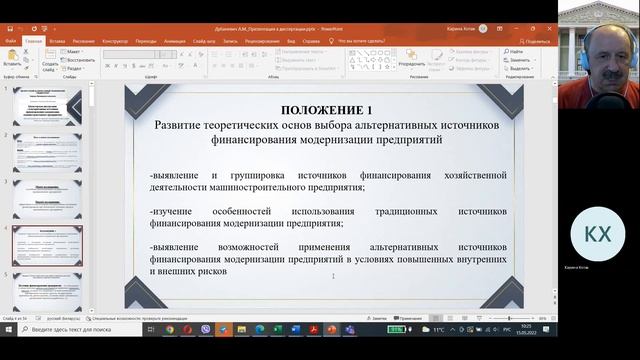This screenshot has height=360, width=640.
Task: Click the Share (Поделиться) button
Action: [535, 41]
